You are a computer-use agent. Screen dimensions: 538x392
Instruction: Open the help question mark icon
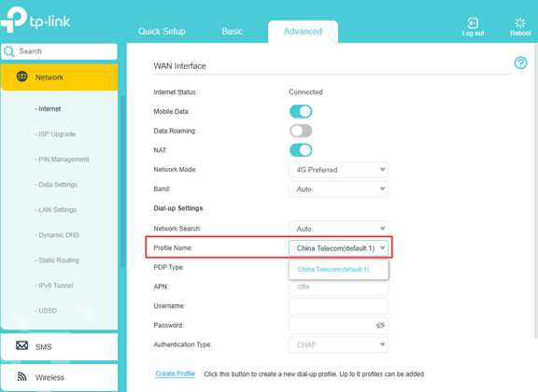[x=520, y=63]
